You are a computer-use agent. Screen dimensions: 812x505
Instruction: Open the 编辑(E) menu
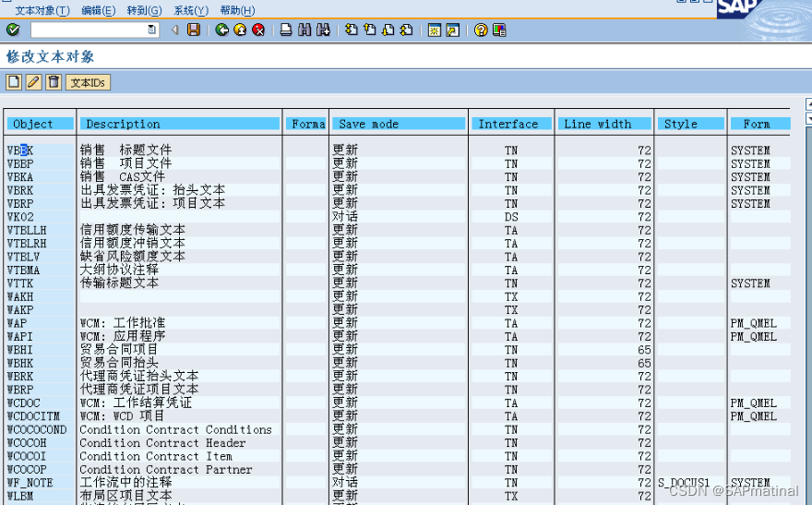point(99,10)
